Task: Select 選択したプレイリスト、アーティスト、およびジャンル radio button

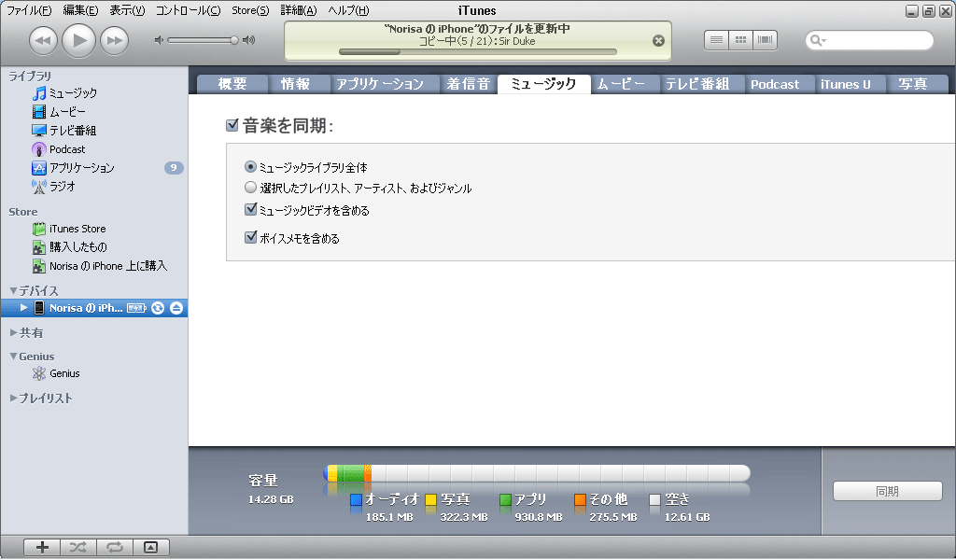Action: click(250, 187)
